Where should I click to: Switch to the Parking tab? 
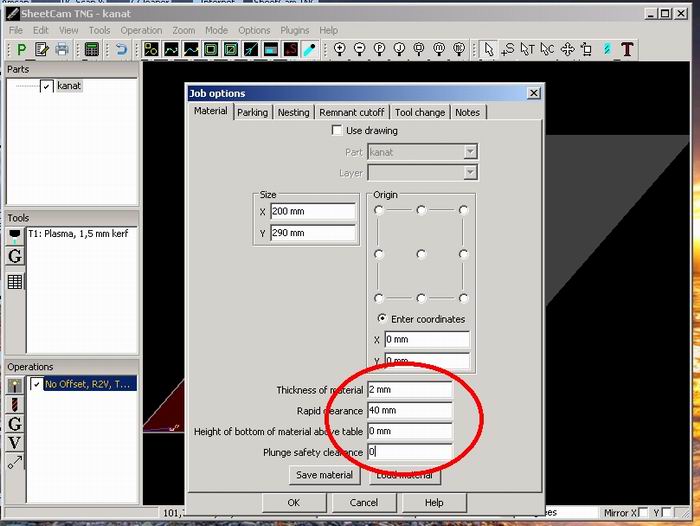[252, 113]
